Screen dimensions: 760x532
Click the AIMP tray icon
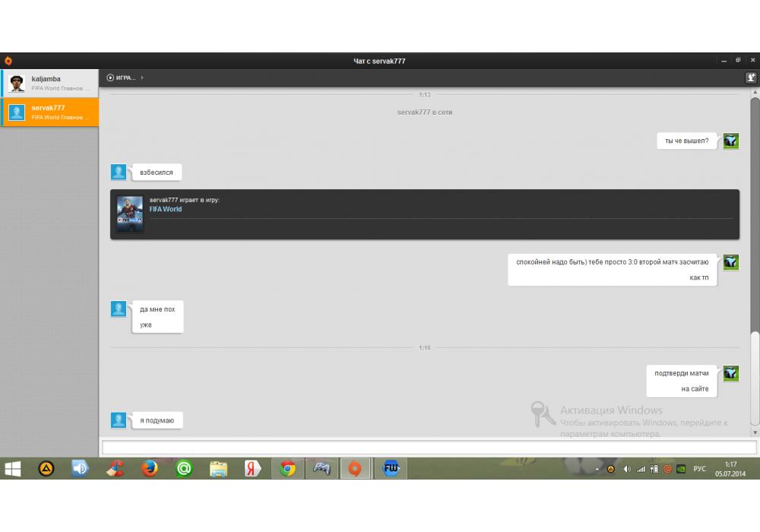point(611,469)
